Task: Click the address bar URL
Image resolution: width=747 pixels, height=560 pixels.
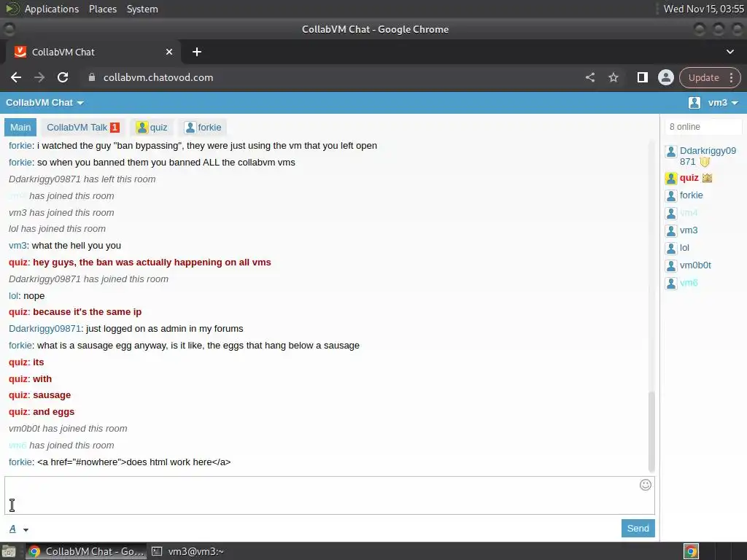Action: (158, 77)
